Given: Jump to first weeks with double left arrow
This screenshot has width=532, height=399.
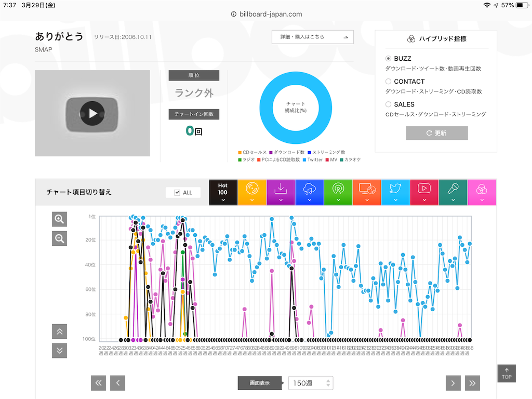Looking at the screenshot, I should 98,383.
